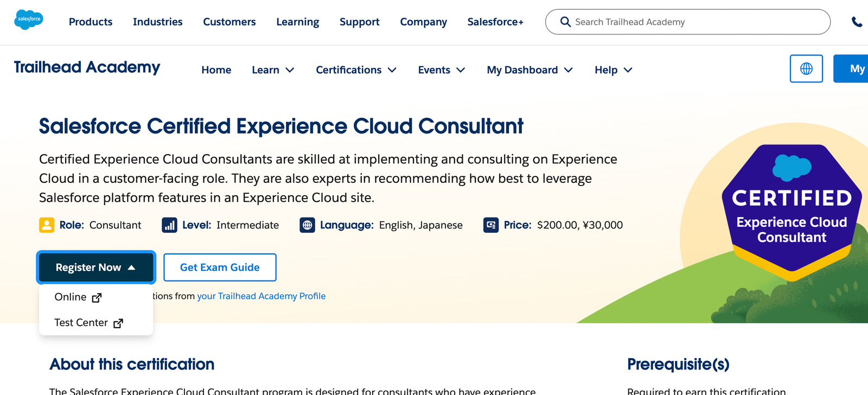Click the search magnifier icon
Screen dimensions: 868x395
click(565, 22)
